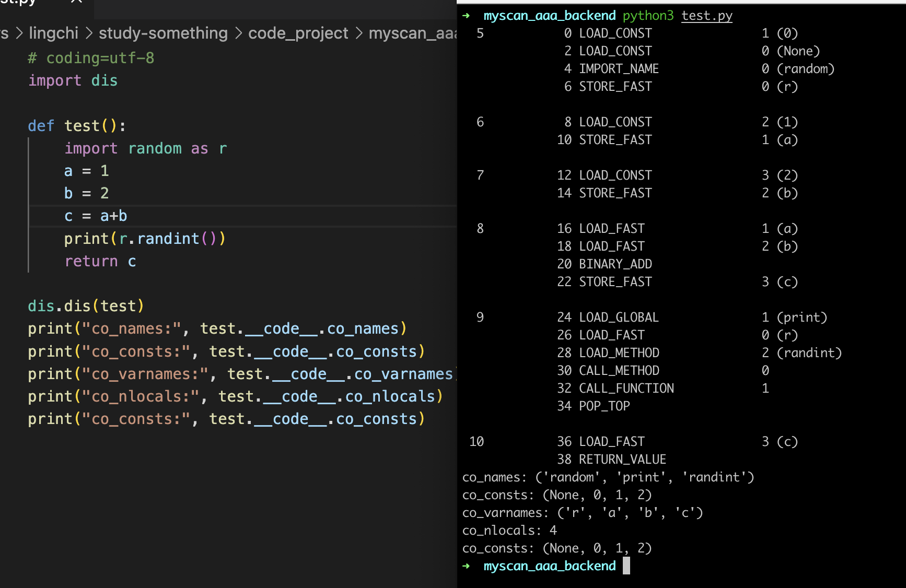The image size is (906, 588).
Task: Click the breadcrumb chevron before myscan_aaa
Action: point(359,33)
